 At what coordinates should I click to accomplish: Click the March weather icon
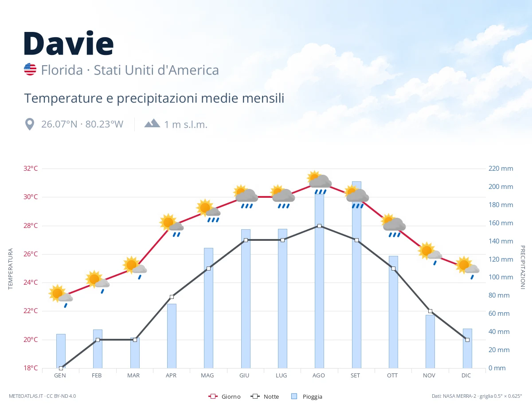tap(135, 267)
